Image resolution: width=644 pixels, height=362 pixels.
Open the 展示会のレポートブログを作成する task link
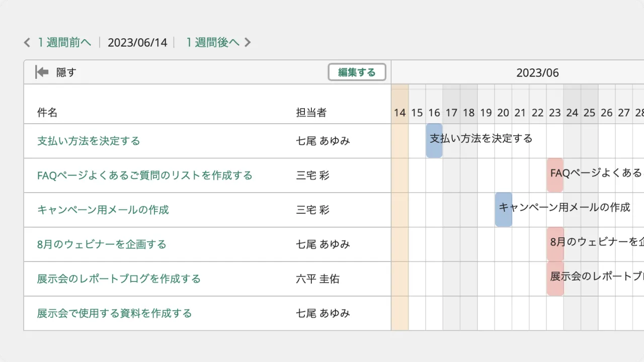[x=119, y=279]
